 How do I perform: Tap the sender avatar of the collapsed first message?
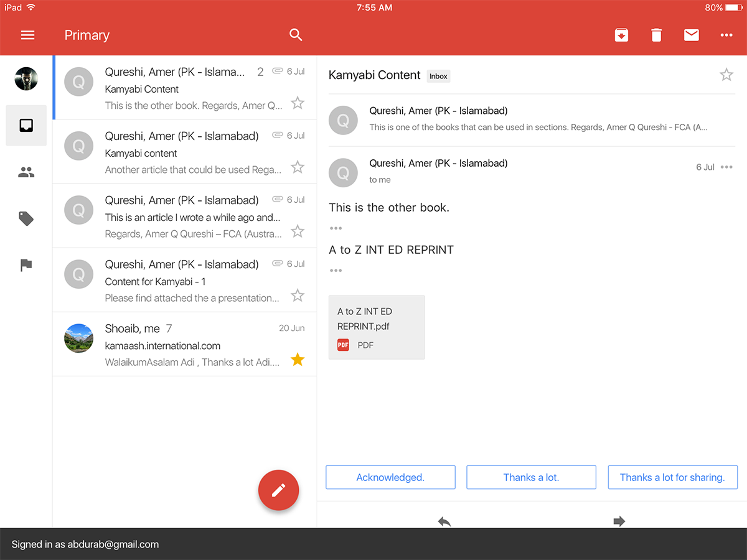click(x=343, y=121)
